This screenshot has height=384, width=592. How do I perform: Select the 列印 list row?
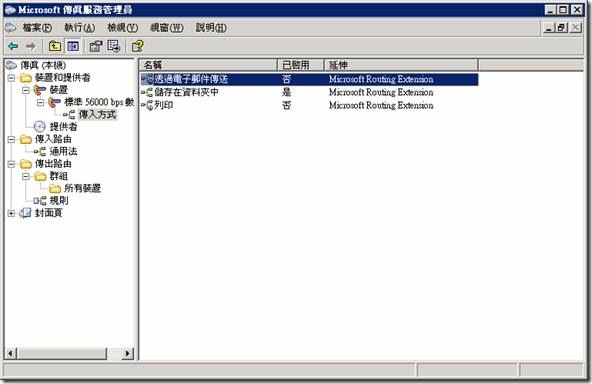pos(309,105)
